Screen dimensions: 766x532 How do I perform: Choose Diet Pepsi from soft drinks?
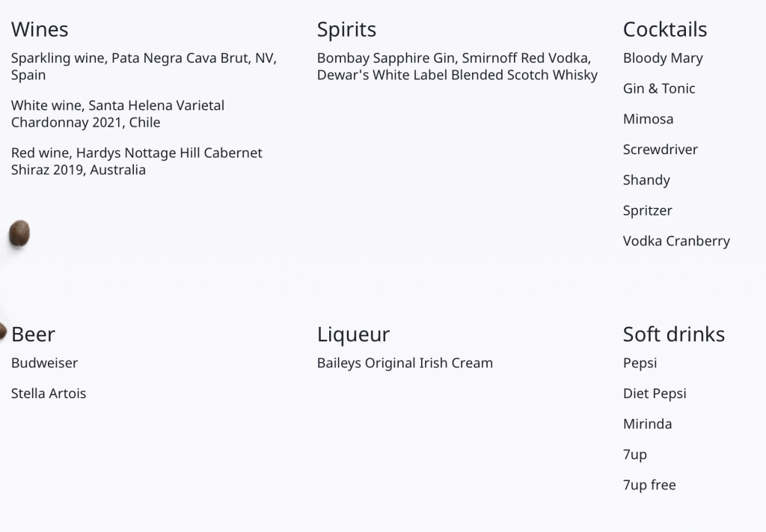pyautogui.click(x=655, y=394)
